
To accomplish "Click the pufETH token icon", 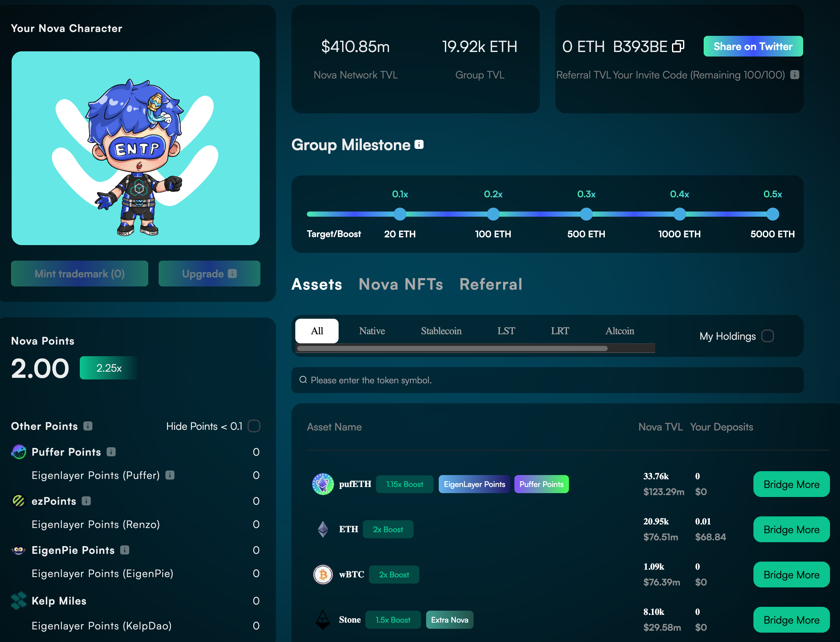I will coord(323,484).
